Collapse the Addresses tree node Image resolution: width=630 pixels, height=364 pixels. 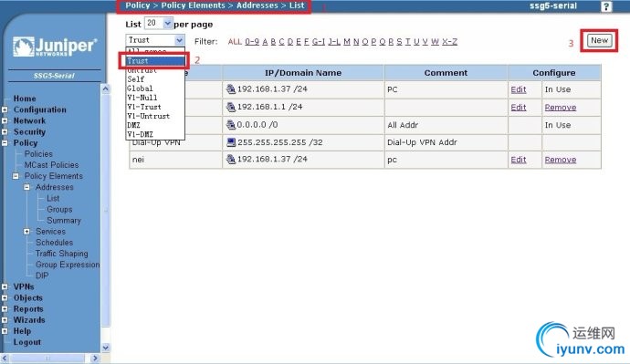point(26,187)
